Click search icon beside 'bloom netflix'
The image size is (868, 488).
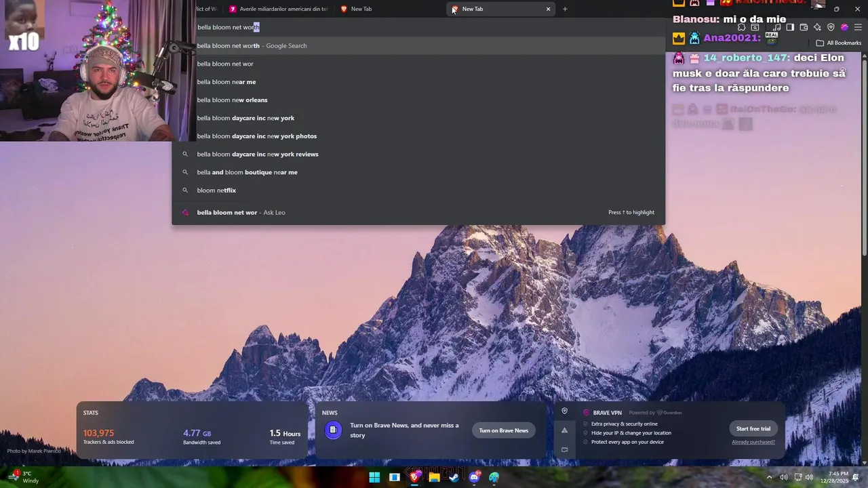click(185, 190)
